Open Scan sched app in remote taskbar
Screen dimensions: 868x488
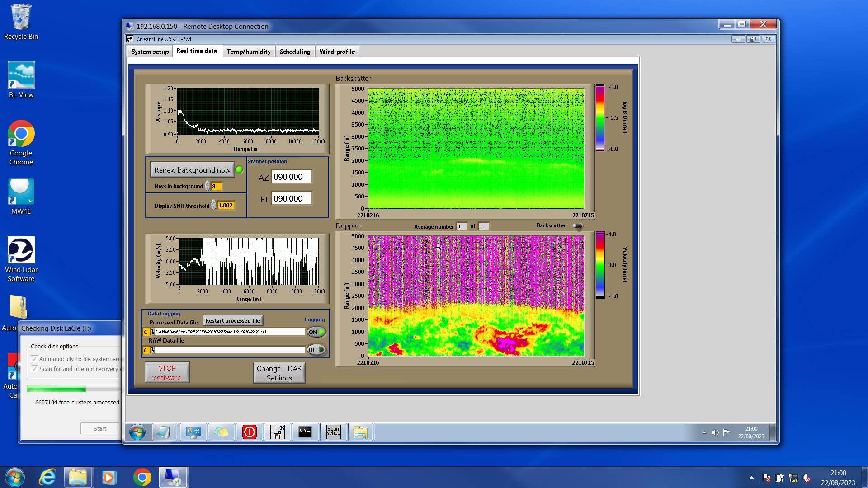[333, 432]
